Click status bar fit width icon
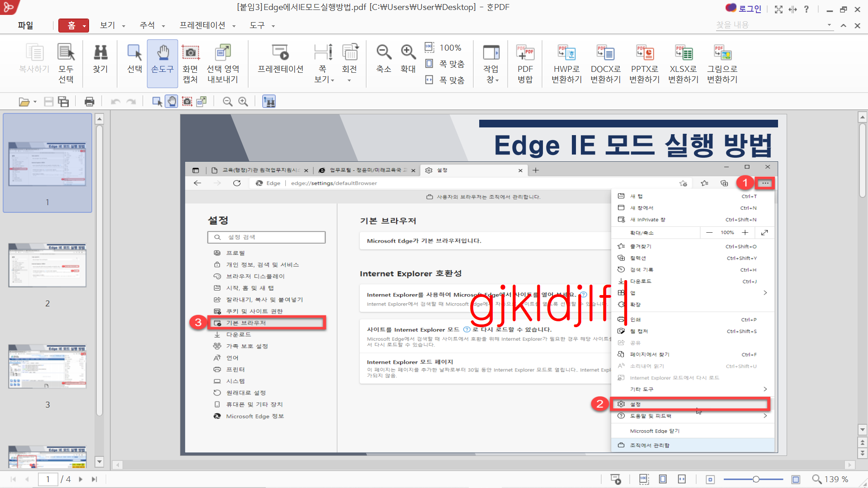Image resolution: width=868 pixels, height=488 pixels. [682, 479]
